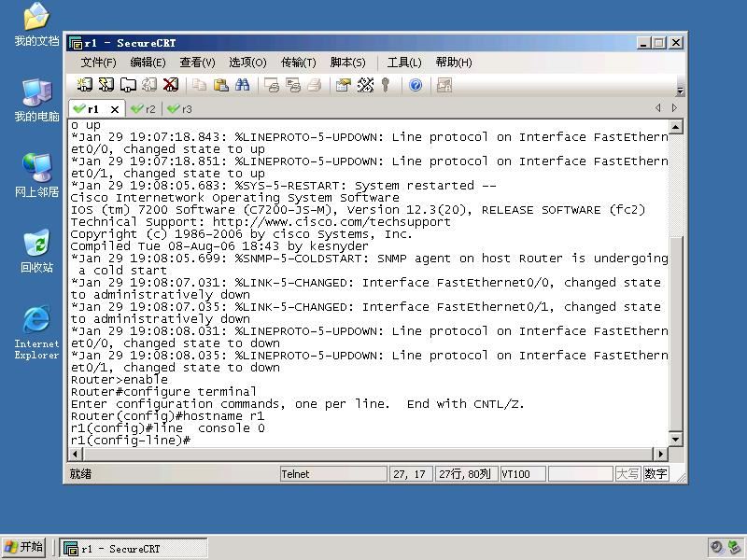The width and height of the screenshot is (747, 560).
Task: Maximize the SecureCRT window
Action: [x=659, y=43]
